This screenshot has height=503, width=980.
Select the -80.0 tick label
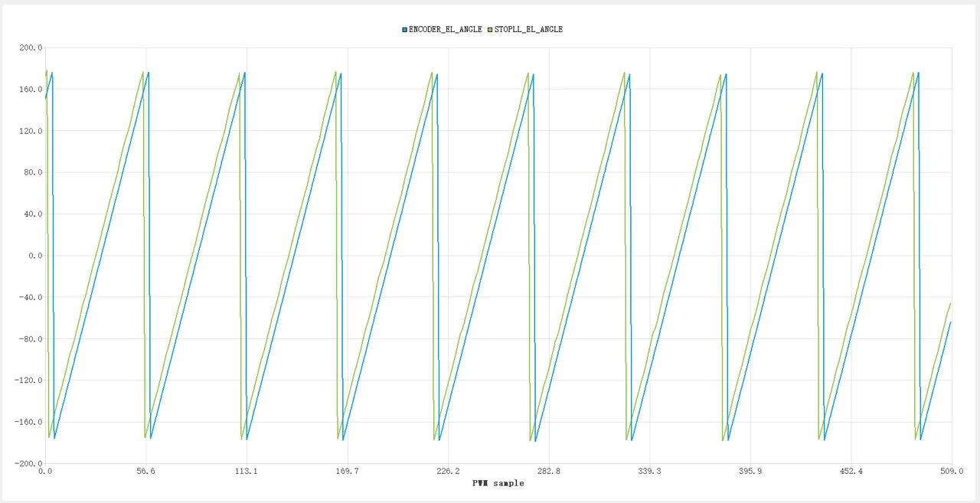(x=31, y=338)
